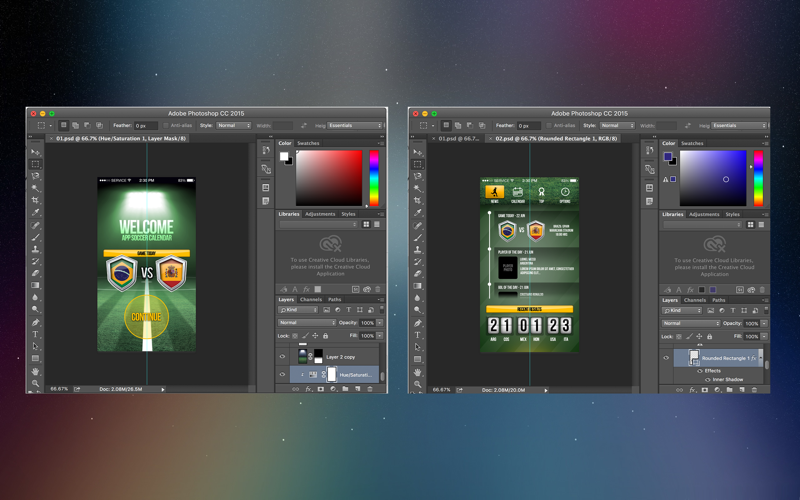Select the Hand tool in the left window

point(35,371)
